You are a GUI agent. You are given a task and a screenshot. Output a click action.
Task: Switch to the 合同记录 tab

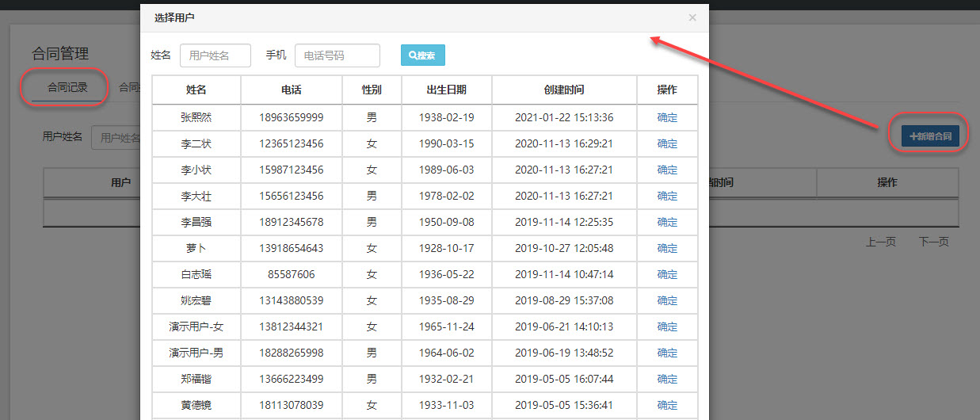(x=67, y=87)
